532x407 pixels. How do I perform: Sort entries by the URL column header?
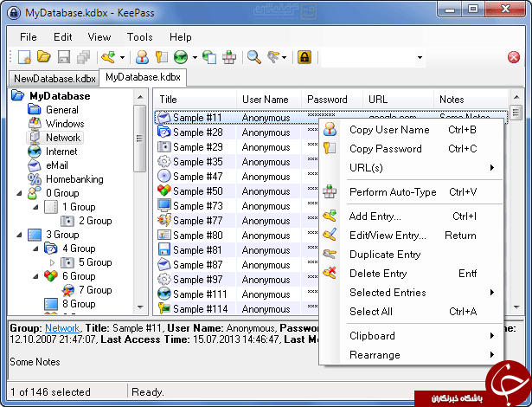(x=398, y=100)
